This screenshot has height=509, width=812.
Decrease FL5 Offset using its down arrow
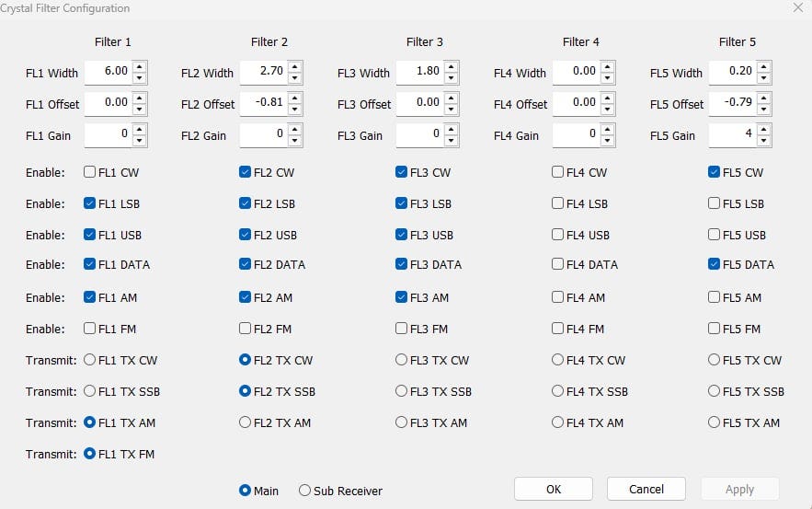click(x=764, y=110)
